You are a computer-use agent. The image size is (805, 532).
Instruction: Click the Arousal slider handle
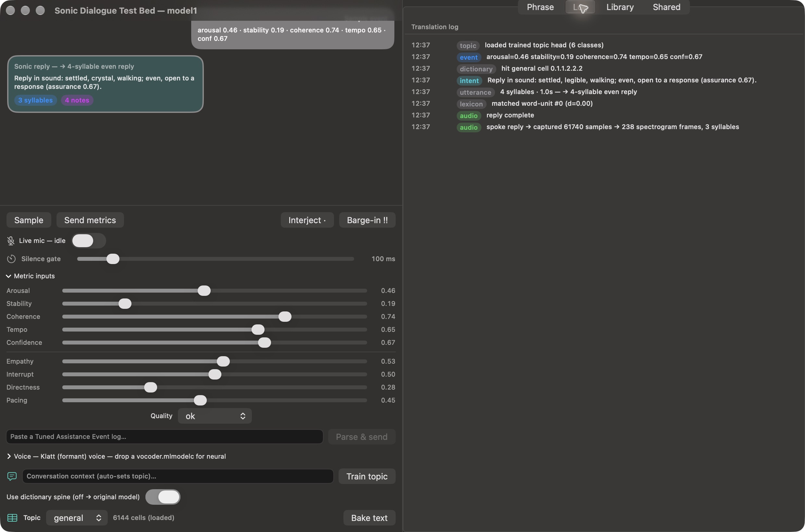[204, 291]
